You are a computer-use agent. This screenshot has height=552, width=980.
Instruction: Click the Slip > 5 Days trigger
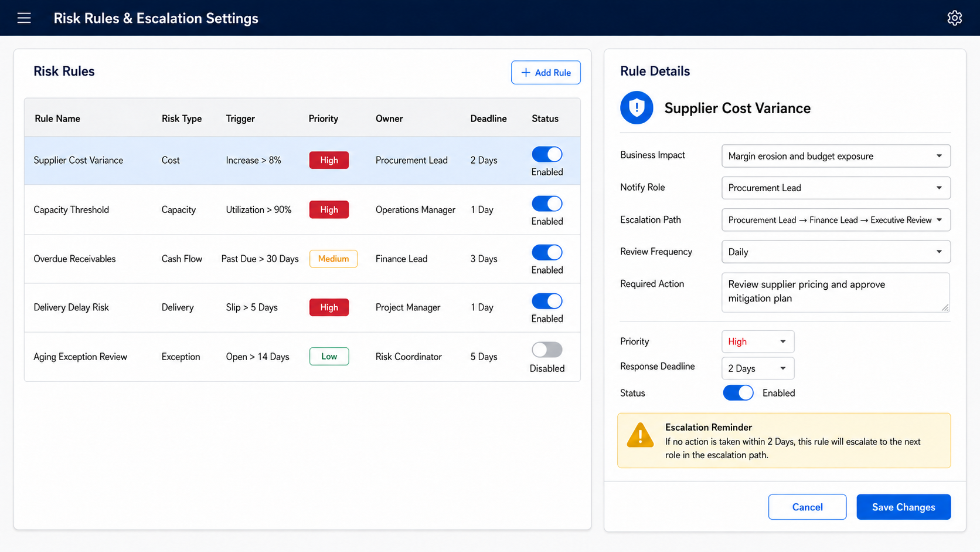pyautogui.click(x=252, y=307)
